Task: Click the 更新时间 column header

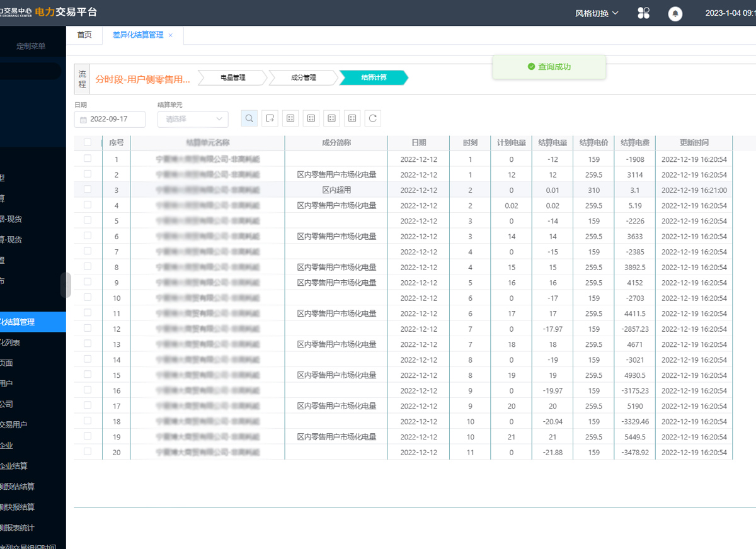Action: [694, 143]
